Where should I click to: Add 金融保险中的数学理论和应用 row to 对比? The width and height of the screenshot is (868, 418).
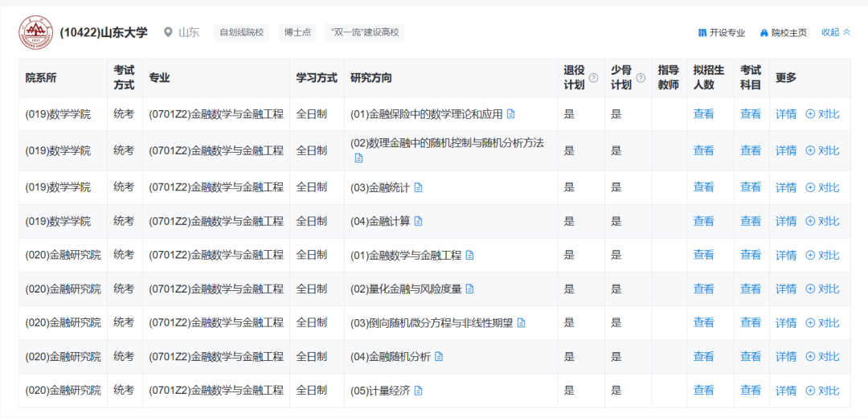[x=822, y=114]
